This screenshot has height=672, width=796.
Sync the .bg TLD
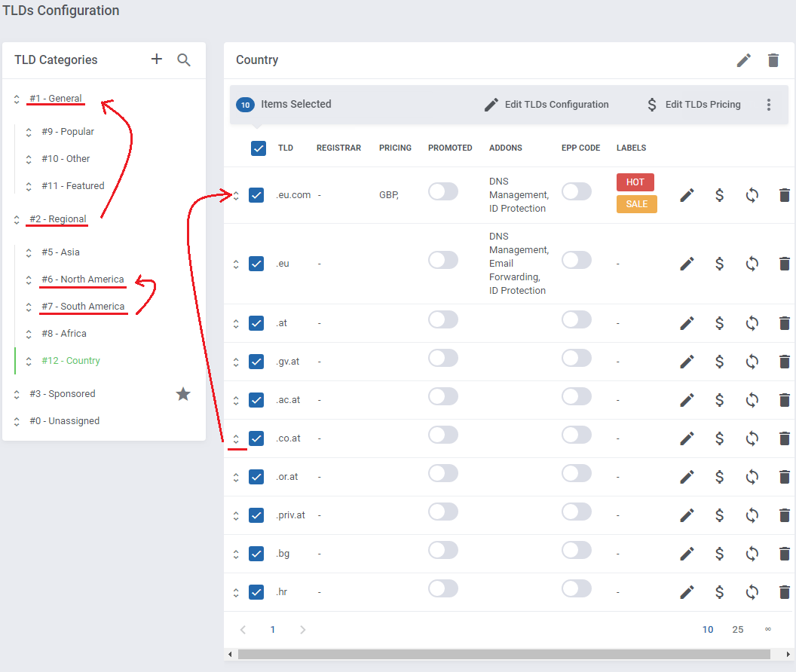point(752,554)
